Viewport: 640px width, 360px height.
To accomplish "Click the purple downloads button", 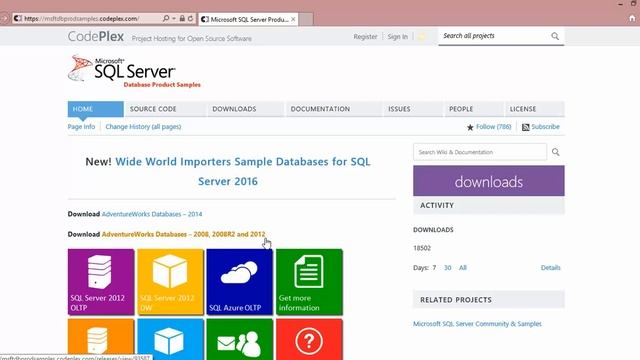I will [489, 181].
